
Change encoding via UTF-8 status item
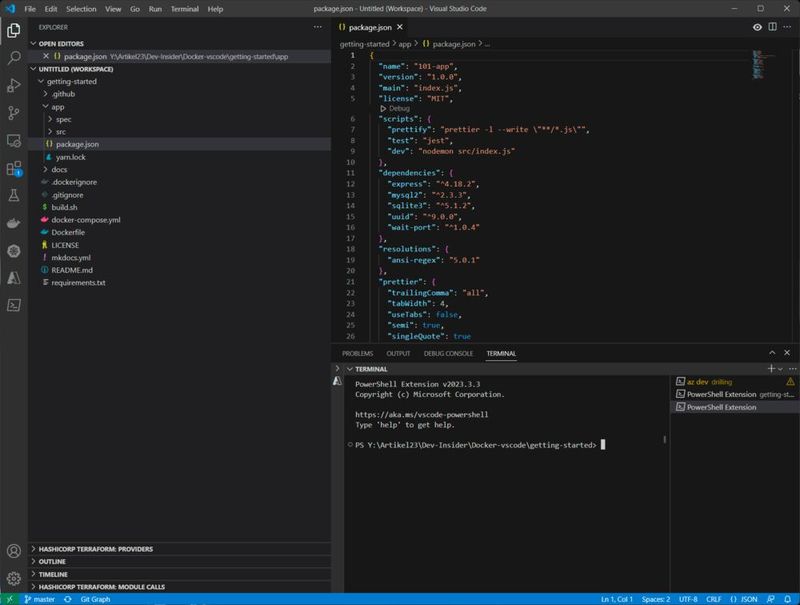click(688, 599)
